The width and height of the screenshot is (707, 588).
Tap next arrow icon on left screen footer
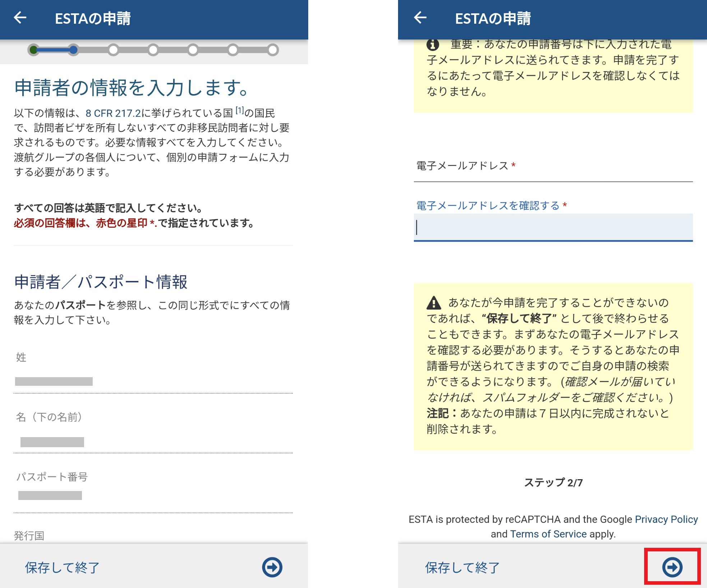point(272,567)
